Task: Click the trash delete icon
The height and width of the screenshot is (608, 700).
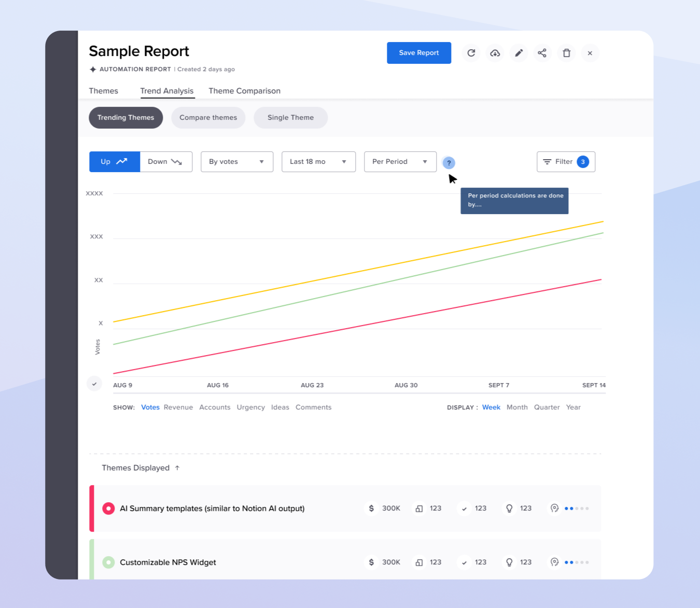Action: coord(566,53)
